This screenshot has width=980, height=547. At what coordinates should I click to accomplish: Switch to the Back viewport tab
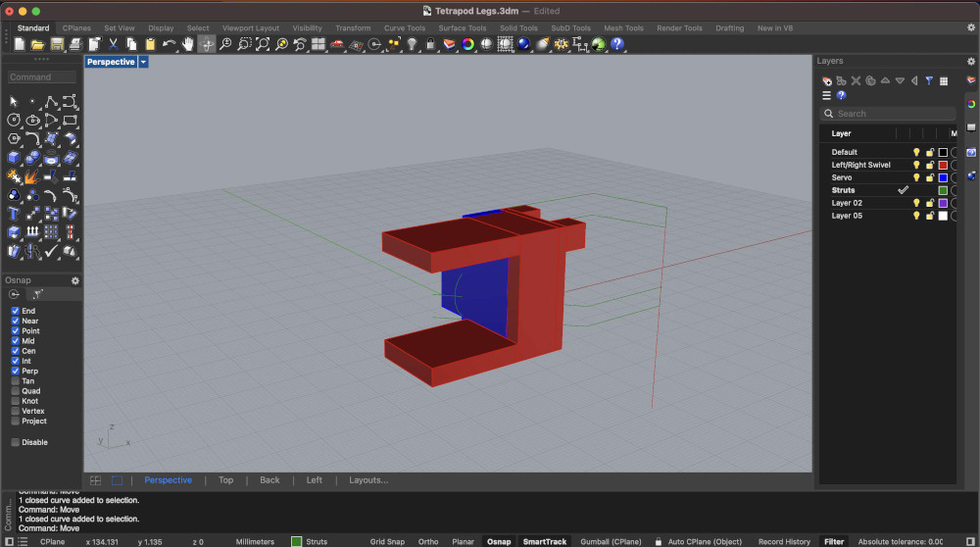[269, 480]
